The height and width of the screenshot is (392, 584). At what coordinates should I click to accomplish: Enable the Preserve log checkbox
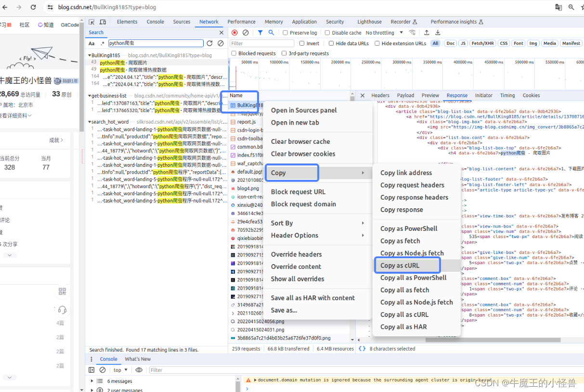pos(286,33)
